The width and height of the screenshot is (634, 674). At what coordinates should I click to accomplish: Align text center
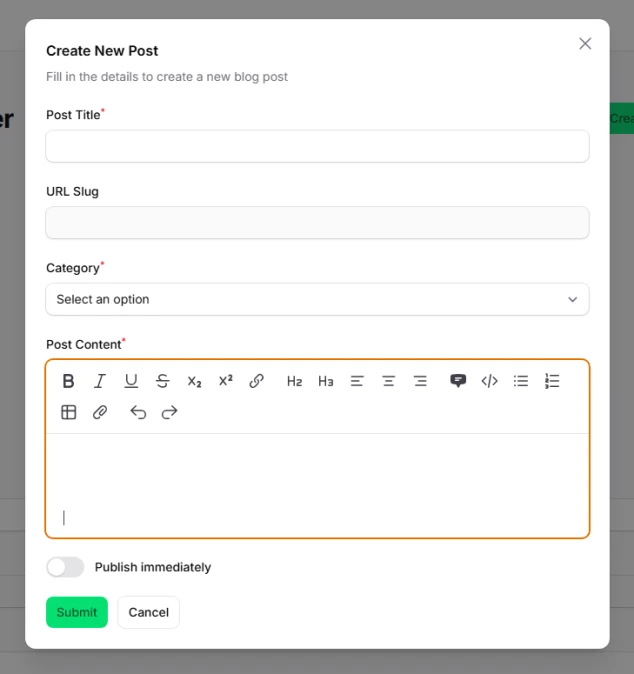[x=389, y=381]
